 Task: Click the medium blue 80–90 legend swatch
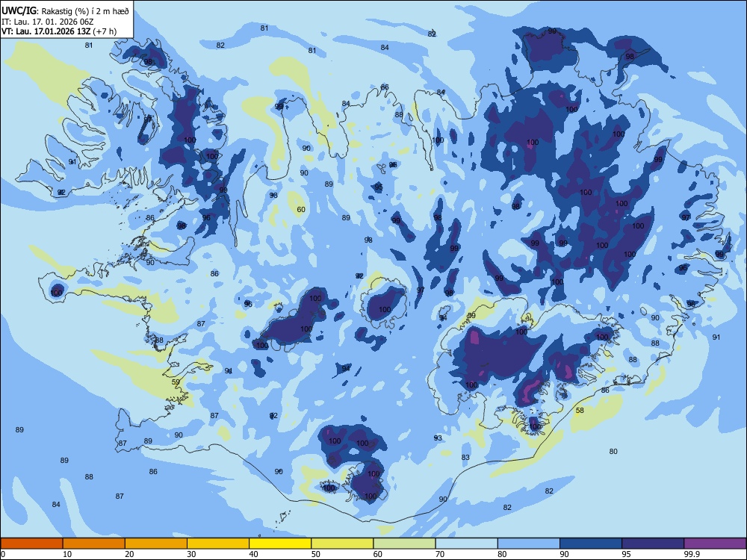tap(529, 544)
